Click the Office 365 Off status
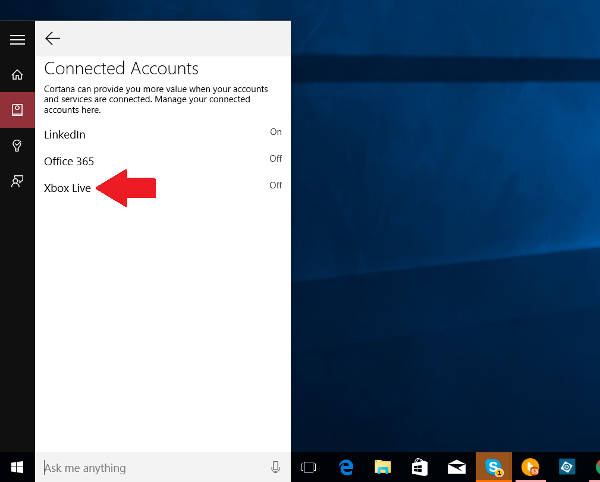Screen dimensions: 600x482 [276, 158]
